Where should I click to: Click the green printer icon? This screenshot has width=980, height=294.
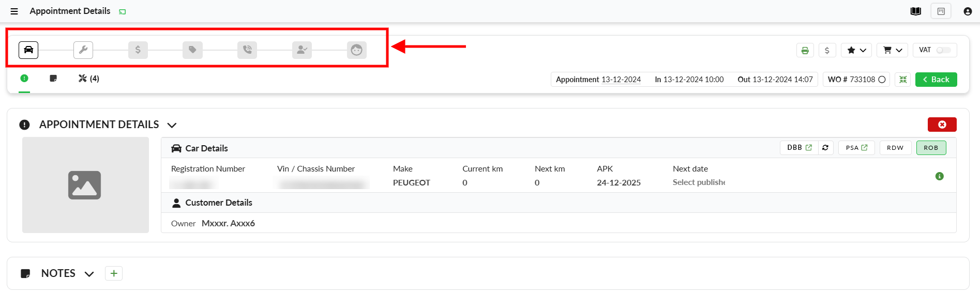[805, 50]
